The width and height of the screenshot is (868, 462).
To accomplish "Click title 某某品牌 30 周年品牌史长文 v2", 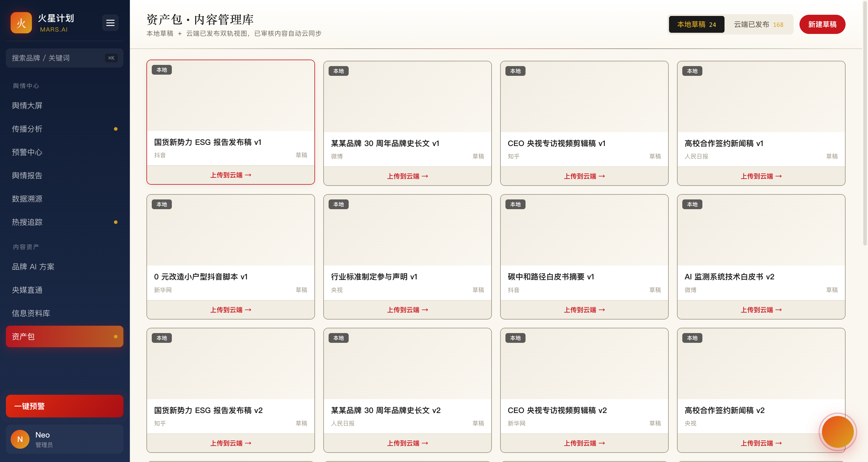I will (x=386, y=410).
